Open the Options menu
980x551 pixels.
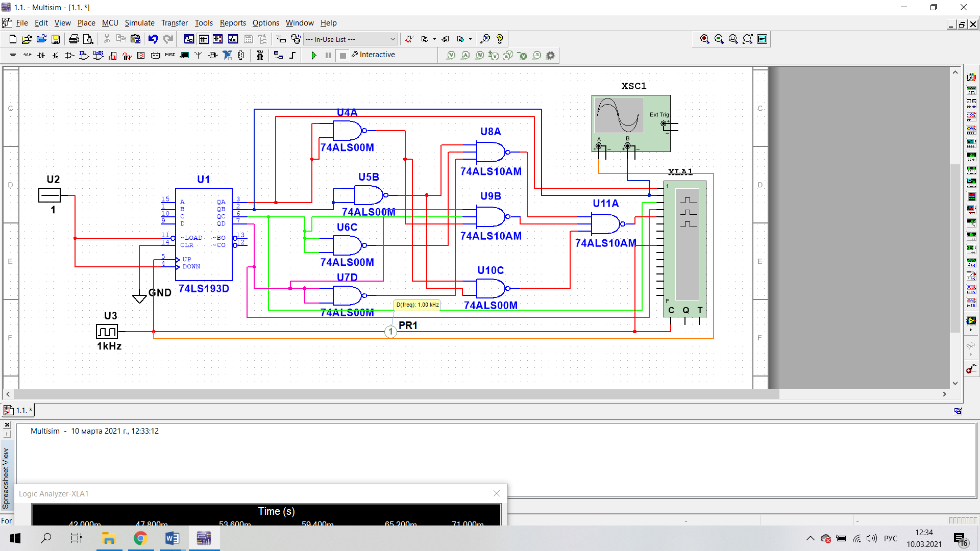pyautogui.click(x=265, y=23)
